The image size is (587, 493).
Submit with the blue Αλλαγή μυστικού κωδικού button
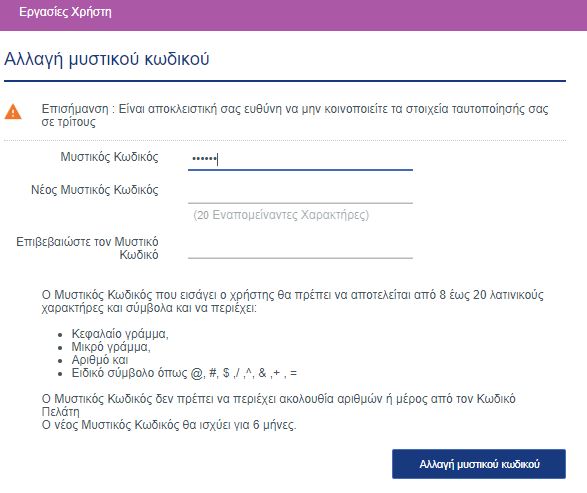pos(479,464)
